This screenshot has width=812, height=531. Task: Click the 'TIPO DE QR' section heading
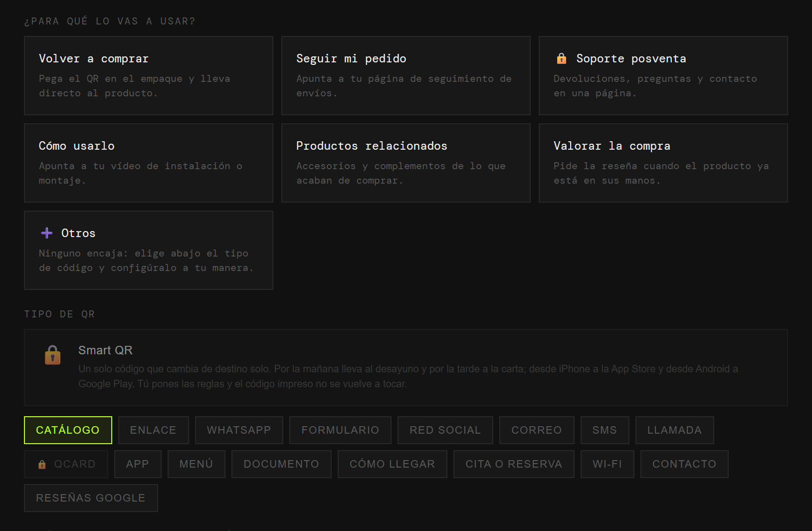[x=59, y=314]
